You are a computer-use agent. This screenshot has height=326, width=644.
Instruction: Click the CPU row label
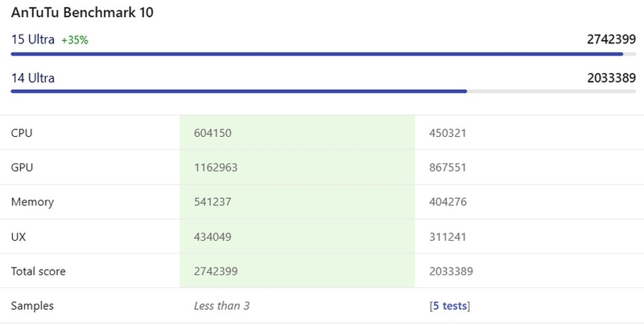(22, 133)
